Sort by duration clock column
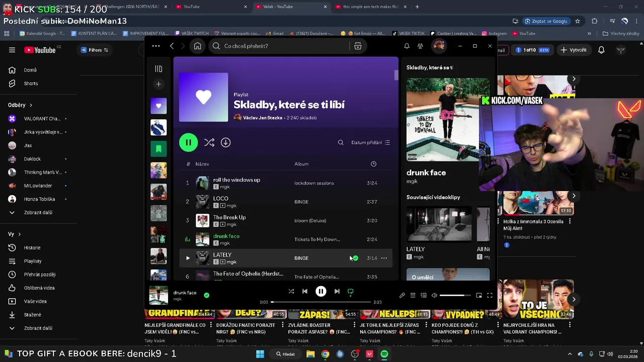 373,164
